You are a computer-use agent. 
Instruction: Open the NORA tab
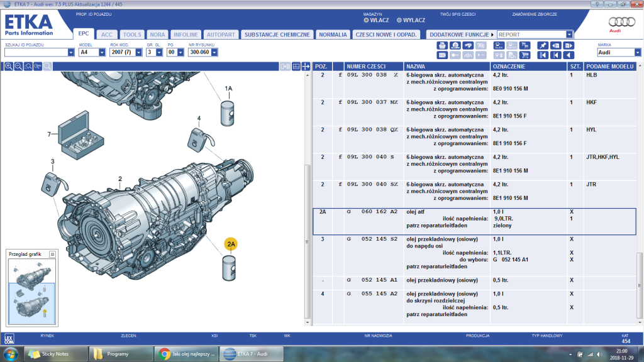click(157, 35)
